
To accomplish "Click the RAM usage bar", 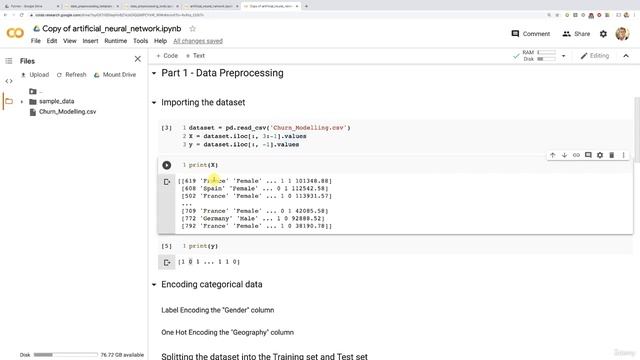I will (x=547, y=52).
